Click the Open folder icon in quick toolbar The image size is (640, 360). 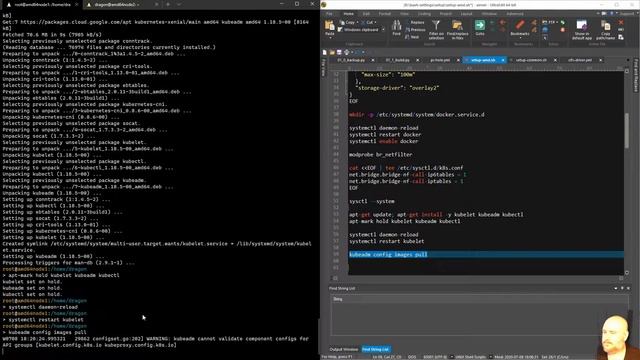[x=332, y=52]
